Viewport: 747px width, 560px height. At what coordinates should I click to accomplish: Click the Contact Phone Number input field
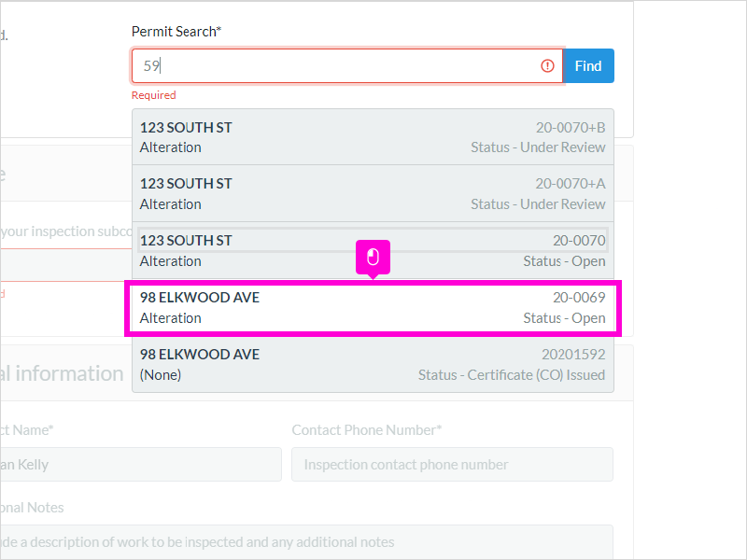click(452, 464)
